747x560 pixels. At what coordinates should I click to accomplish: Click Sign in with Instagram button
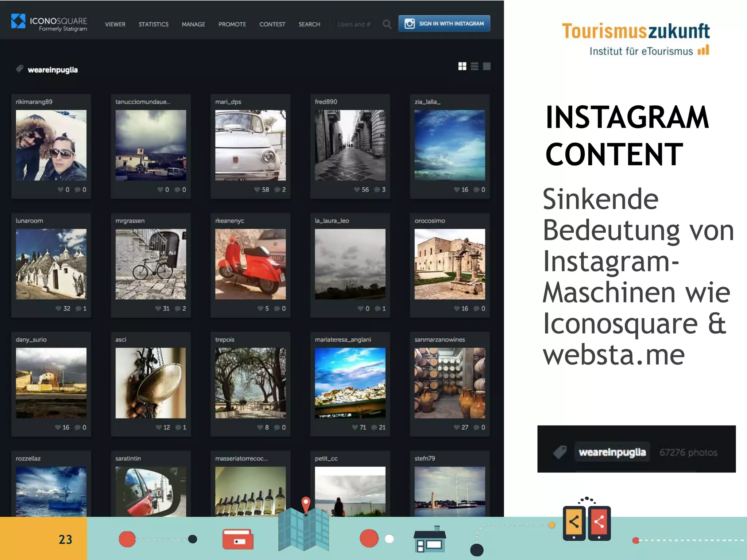444,23
